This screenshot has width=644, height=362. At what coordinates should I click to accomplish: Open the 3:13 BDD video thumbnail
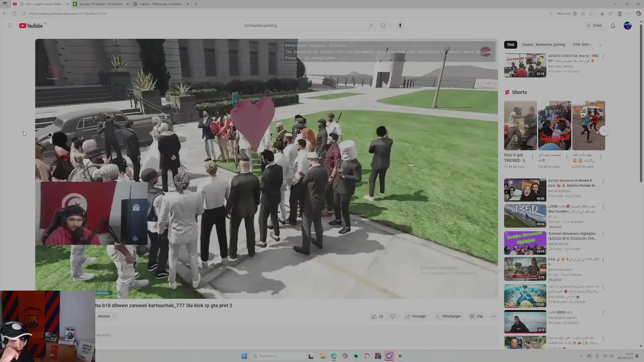pyautogui.click(x=525, y=322)
